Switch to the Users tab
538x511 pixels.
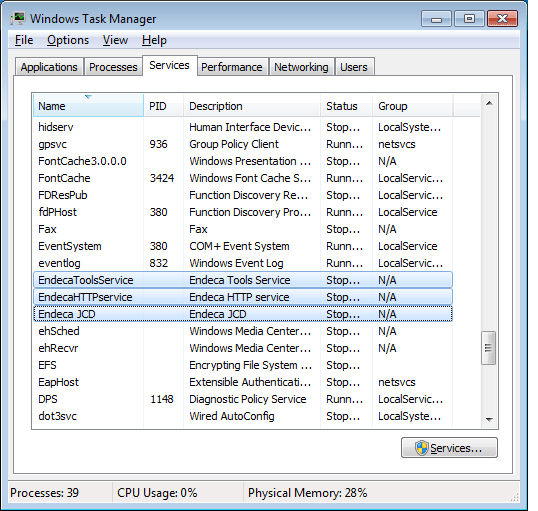pos(354,67)
